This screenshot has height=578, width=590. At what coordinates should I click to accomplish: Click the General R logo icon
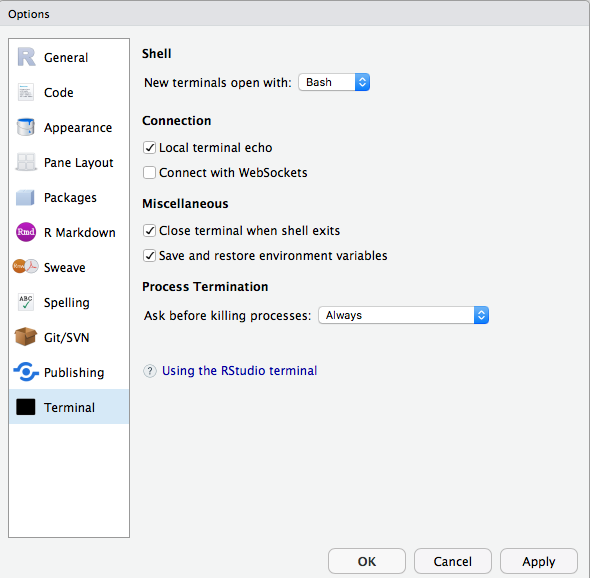pos(26,57)
